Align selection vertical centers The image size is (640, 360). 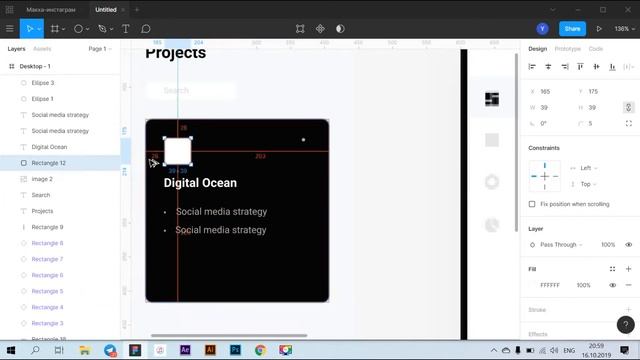click(x=596, y=67)
